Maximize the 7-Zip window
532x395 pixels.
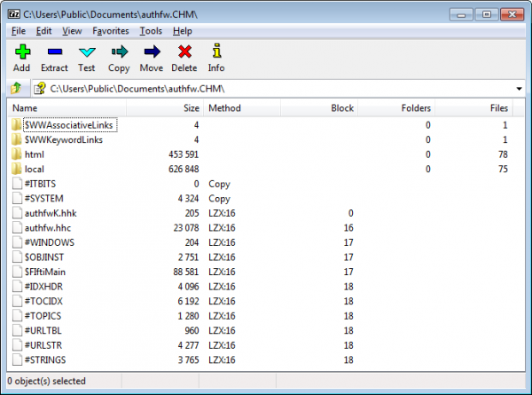coord(487,14)
